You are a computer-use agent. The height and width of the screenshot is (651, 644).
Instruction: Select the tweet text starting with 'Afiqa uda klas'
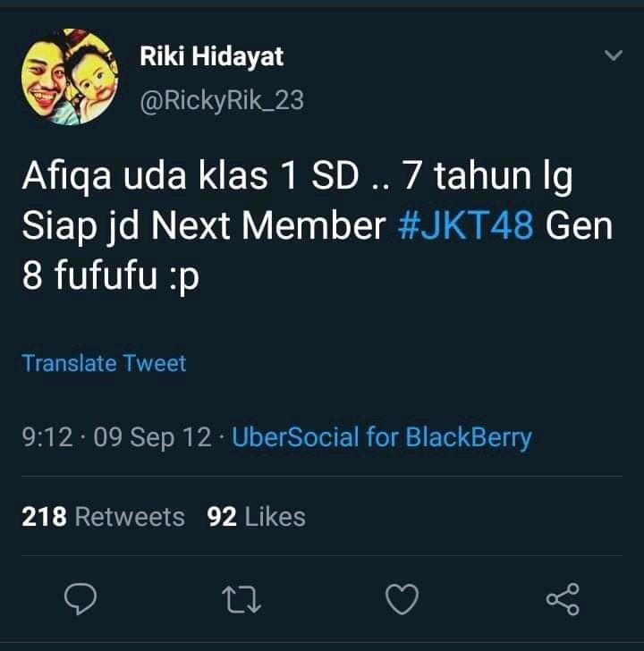click(318, 225)
